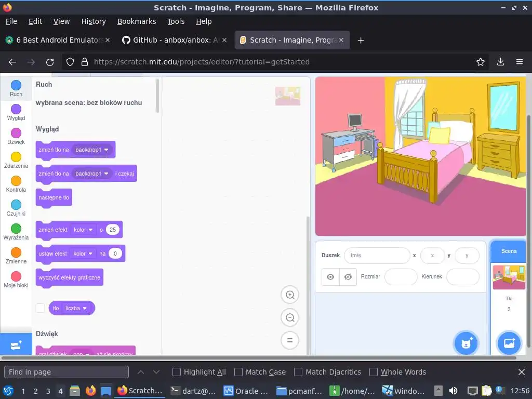Open the dartz terminal taskbar entry

193,391
